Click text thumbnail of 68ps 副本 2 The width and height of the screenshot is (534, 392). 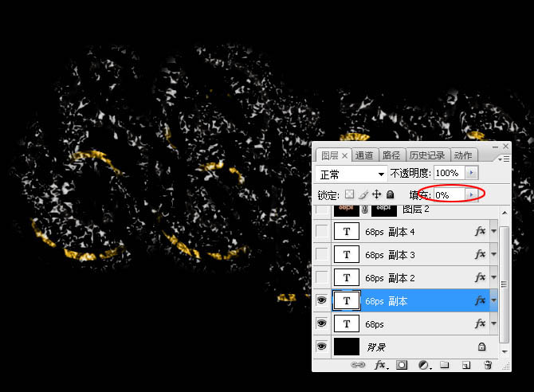347,277
